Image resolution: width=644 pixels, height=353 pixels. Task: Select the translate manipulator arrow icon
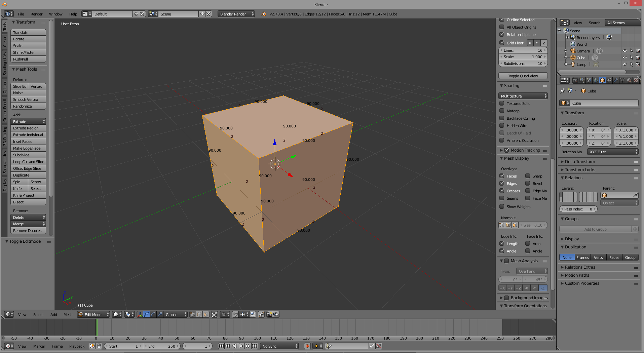pos(146,314)
